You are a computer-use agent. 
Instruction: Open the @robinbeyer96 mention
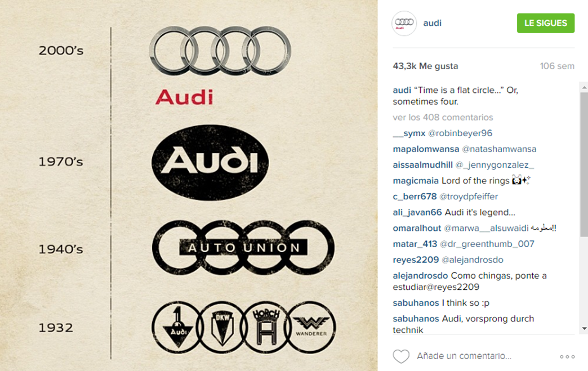[x=460, y=133]
